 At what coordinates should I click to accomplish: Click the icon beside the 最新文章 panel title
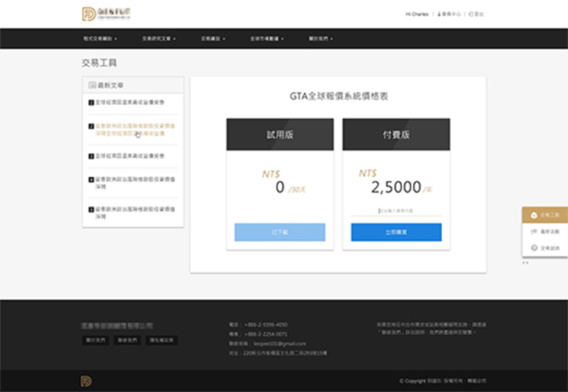92,85
